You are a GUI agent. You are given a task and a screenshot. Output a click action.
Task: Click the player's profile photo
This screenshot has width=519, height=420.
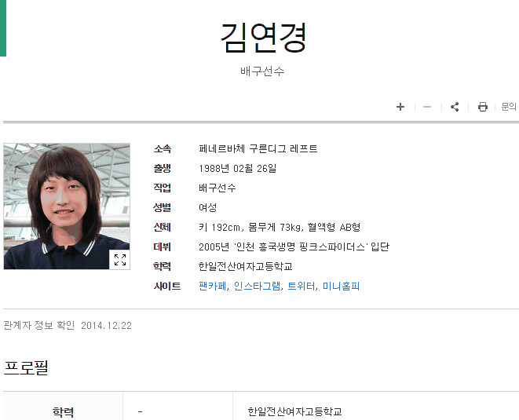click(x=67, y=206)
